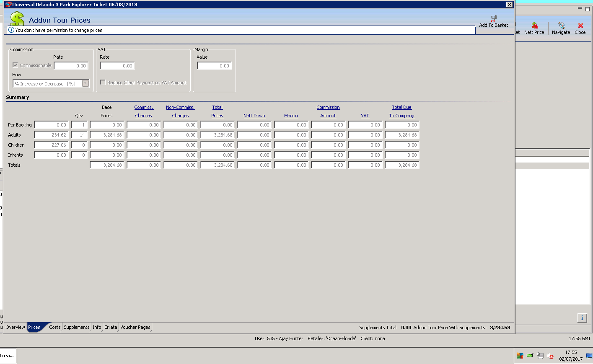593x364 pixels.
Task: Click the Non-Commiss. Charges column link
Action: pyautogui.click(x=181, y=111)
